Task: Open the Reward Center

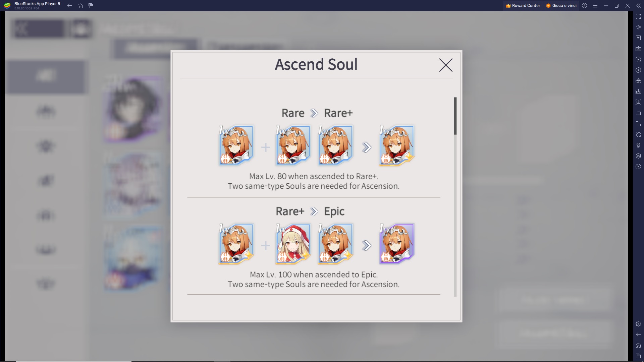Action: pyautogui.click(x=523, y=5)
